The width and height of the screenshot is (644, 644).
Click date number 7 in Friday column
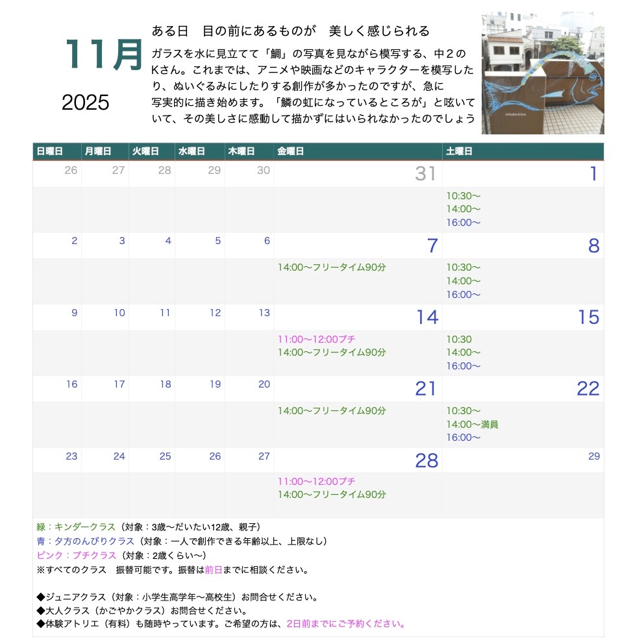[432, 246]
